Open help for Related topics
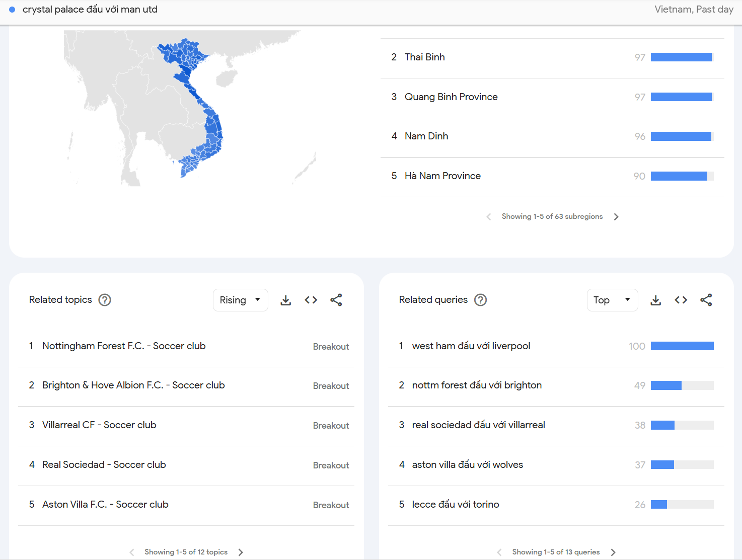This screenshot has height=560, width=742. click(105, 300)
